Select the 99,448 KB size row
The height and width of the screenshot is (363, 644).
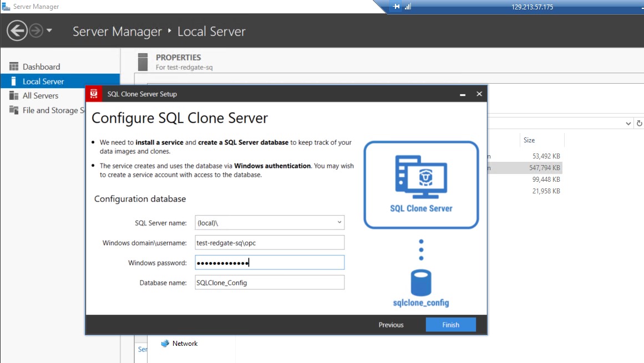[x=546, y=179]
